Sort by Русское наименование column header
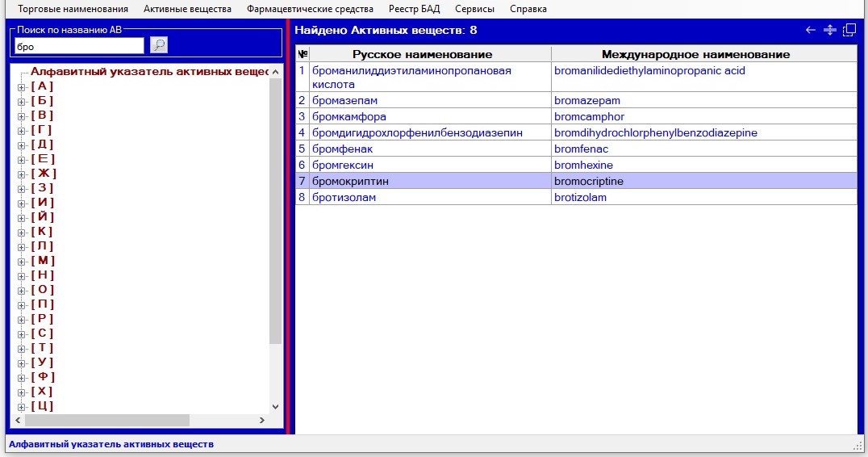Image resolution: width=868 pixels, height=457 pixels. point(422,54)
